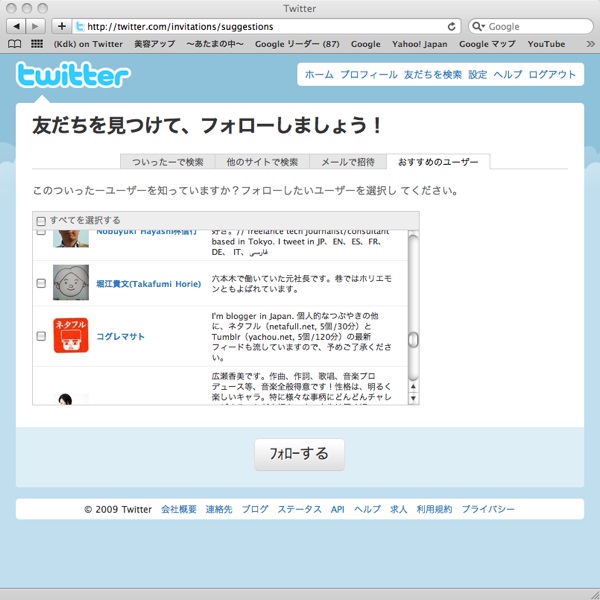Click Takafumi Horie's drawn face avatar
The width and height of the screenshot is (600, 600).
(x=71, y=282)
